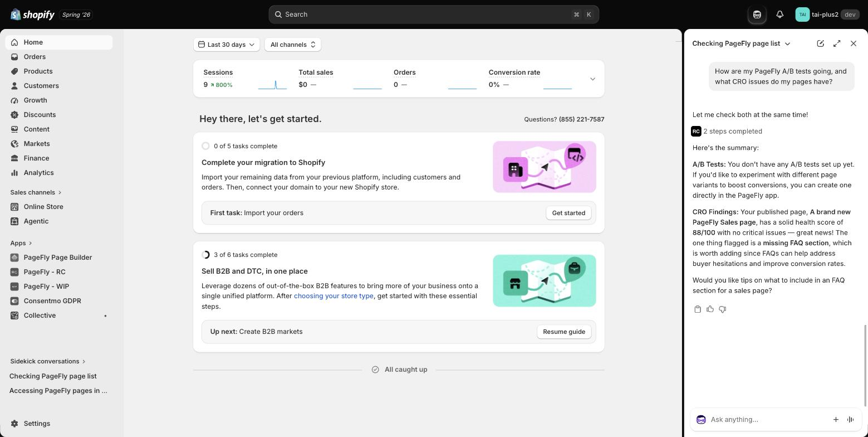Give thumbs down to the response

[x=722, y=309]
